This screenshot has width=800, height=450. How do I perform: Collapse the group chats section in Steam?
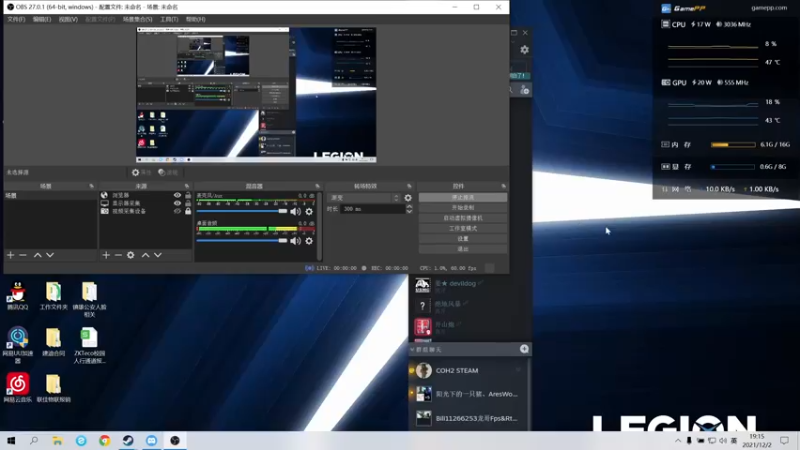[412, 349]
